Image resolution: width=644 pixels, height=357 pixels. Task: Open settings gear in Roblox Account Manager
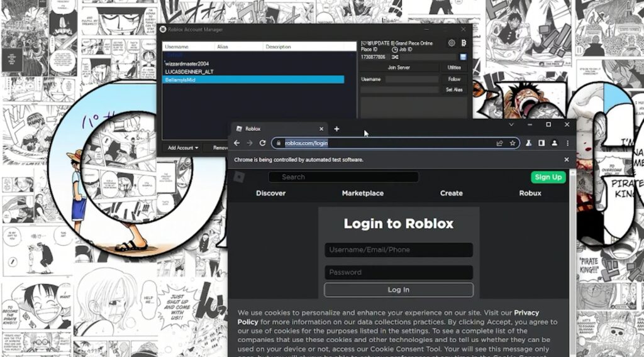pyautogui.click(x=452, y=43)
